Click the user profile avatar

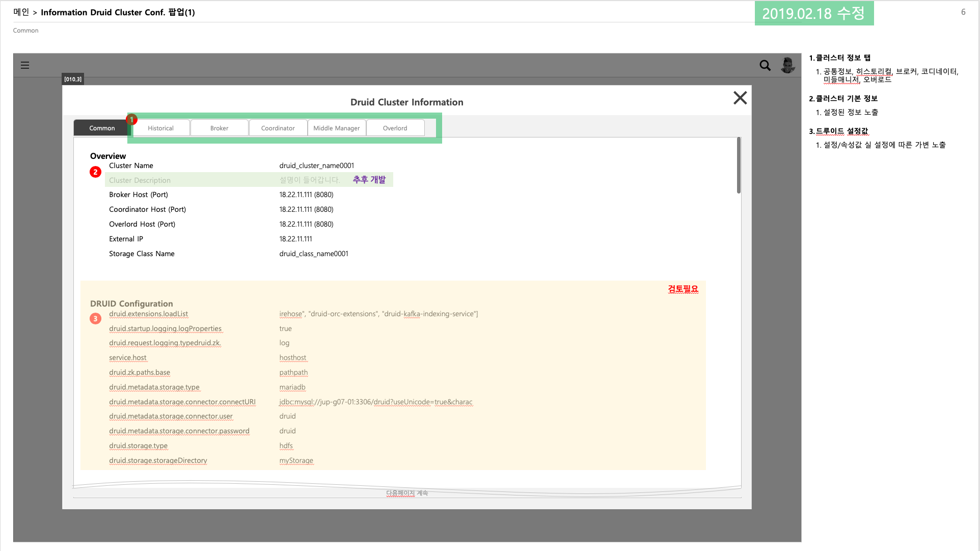[787, 65]
